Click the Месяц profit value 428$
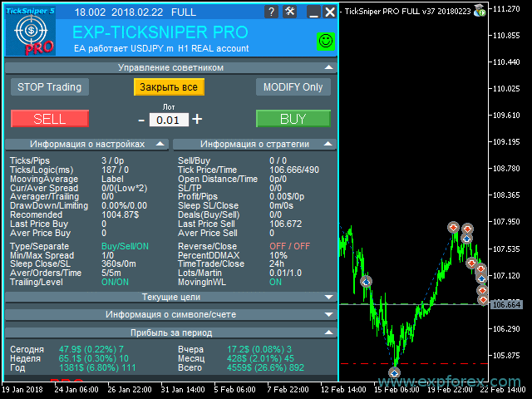 (260, 358)
